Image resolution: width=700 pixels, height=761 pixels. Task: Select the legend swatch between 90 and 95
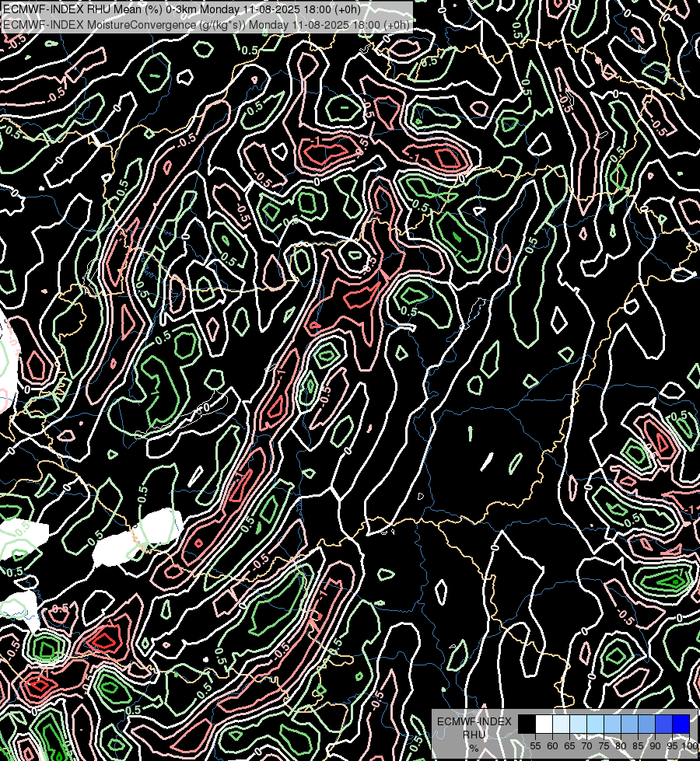[663, 724]
